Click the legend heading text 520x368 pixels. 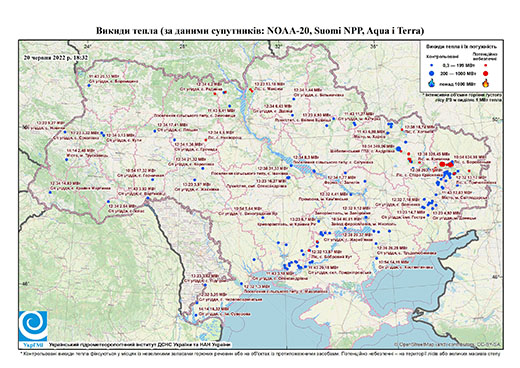(462, 46)
